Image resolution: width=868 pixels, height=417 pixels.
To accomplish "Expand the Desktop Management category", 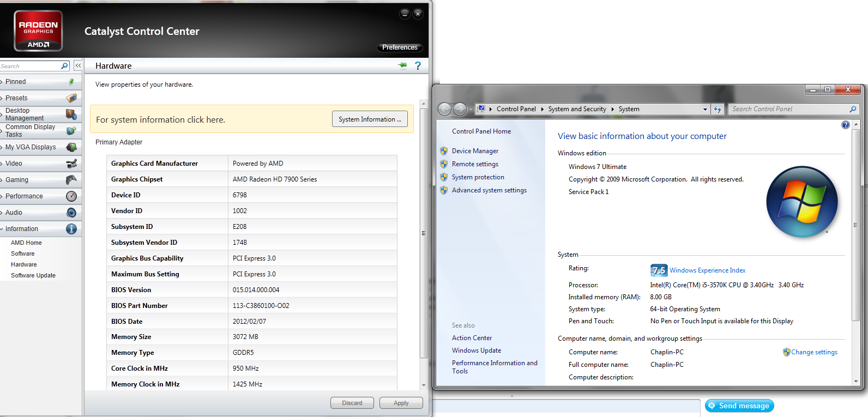I will (2, 114).
